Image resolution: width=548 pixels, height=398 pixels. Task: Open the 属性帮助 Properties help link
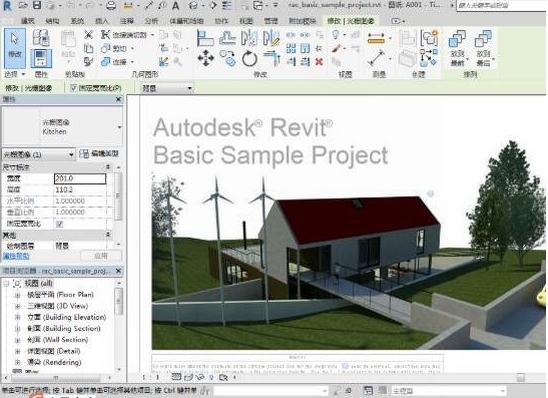pos(16,256)
